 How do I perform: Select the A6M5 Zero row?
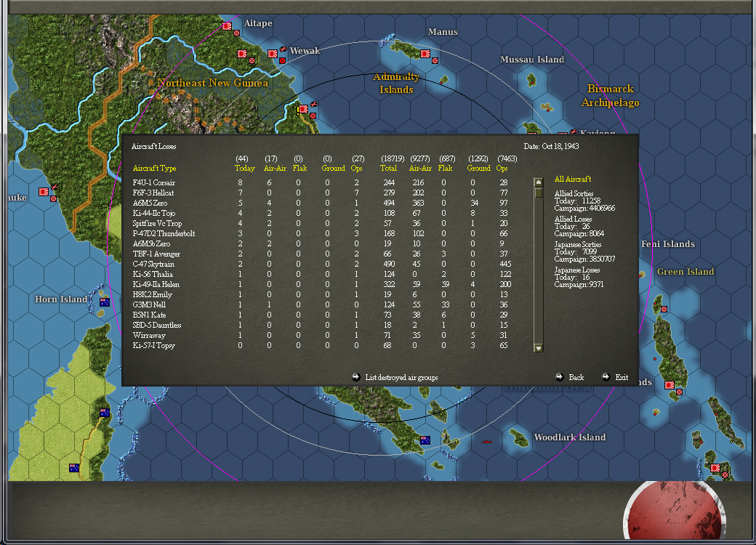[x=321, y=203]
